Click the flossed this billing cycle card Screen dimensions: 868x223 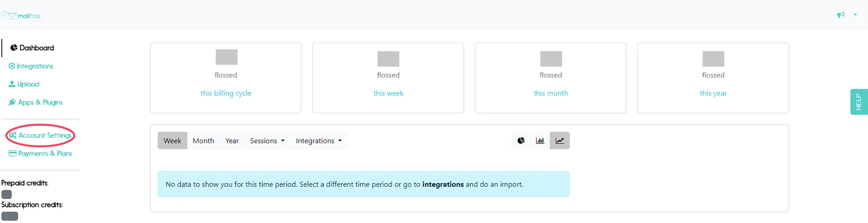(x=226, y=78)
